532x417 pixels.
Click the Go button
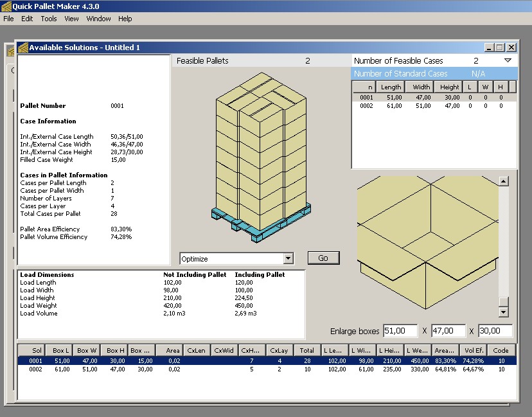[323, 258]
